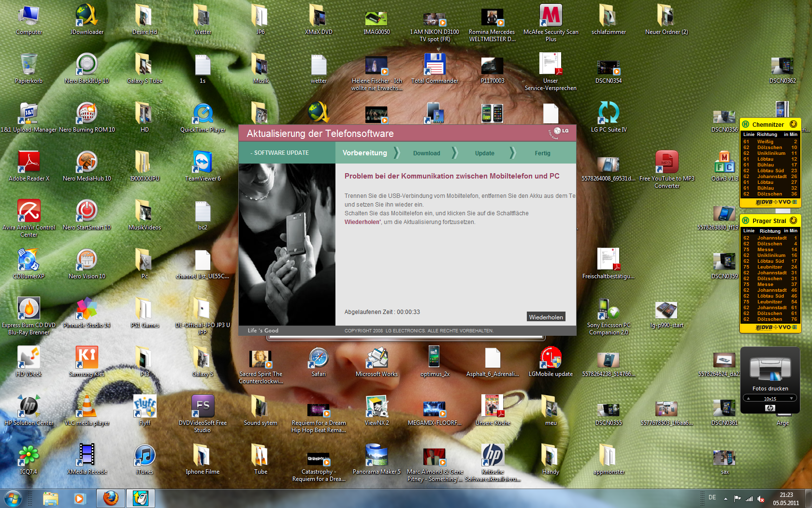Launch XMedia Recode shortcut
The height and width of the screenshot is (508, 812).
pyautogui.click(x=87, y=459)
